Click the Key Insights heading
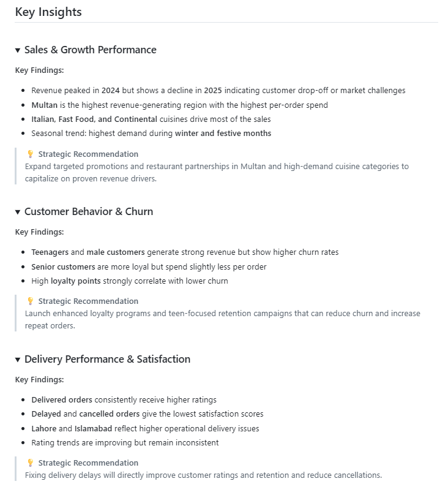 pos(48,12)
